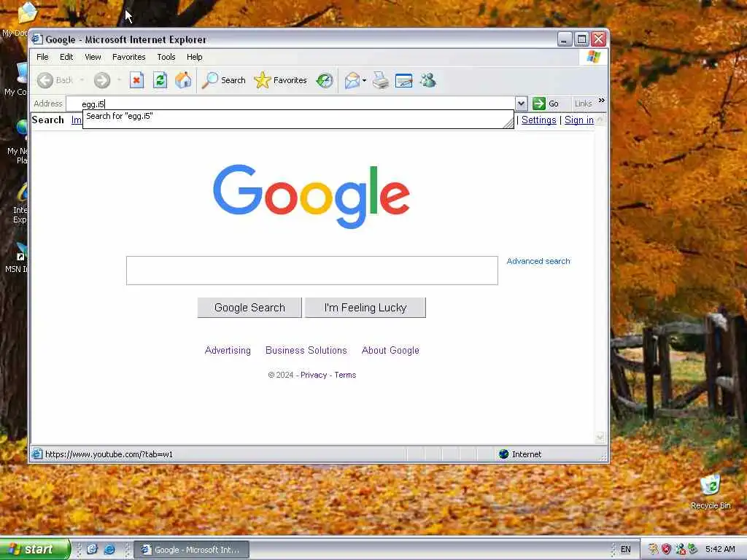Open the Tools menu
The image size is (747, 560).
pyautogui.click(x=166, y=57)
